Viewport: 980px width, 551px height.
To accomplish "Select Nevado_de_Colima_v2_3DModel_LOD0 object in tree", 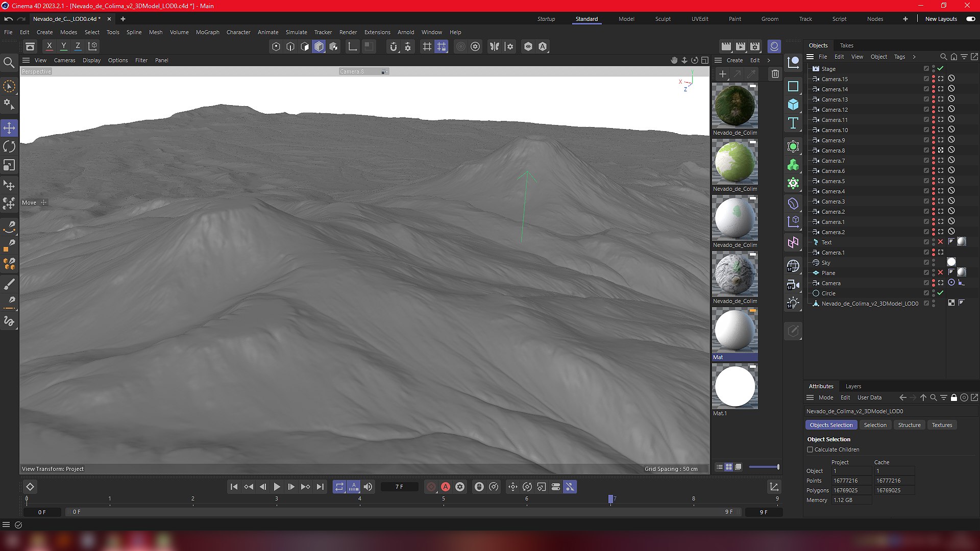I will pyautogui.click(x=870, y=304).
